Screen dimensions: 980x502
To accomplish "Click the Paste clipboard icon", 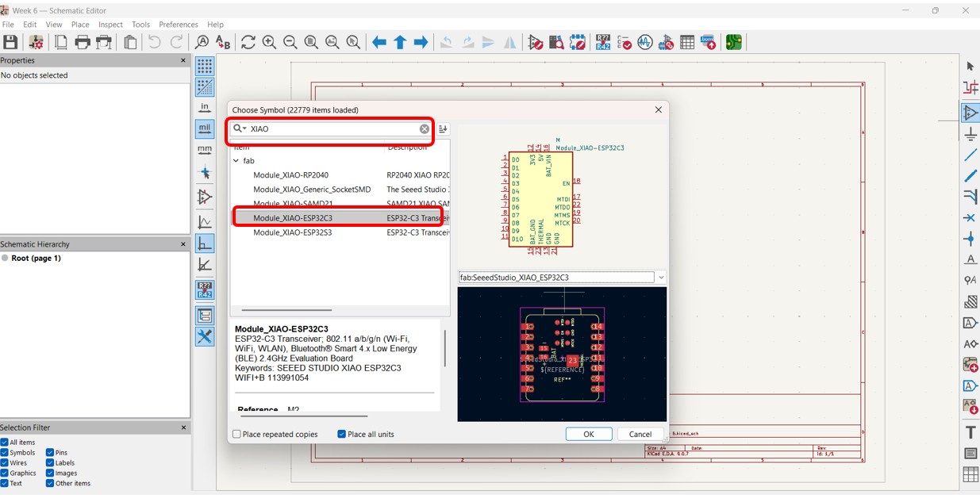I will [x=130, y=42].
